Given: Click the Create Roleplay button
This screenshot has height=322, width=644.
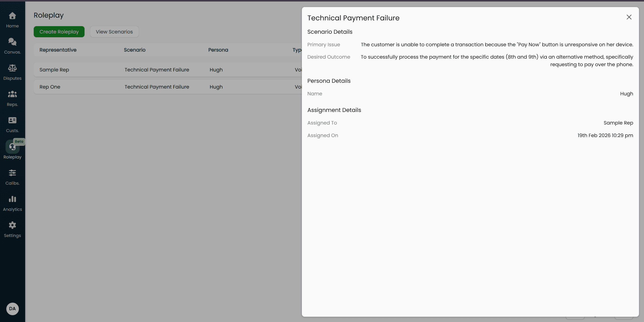Looking at the screenshot, I should (x=59, y=32).
